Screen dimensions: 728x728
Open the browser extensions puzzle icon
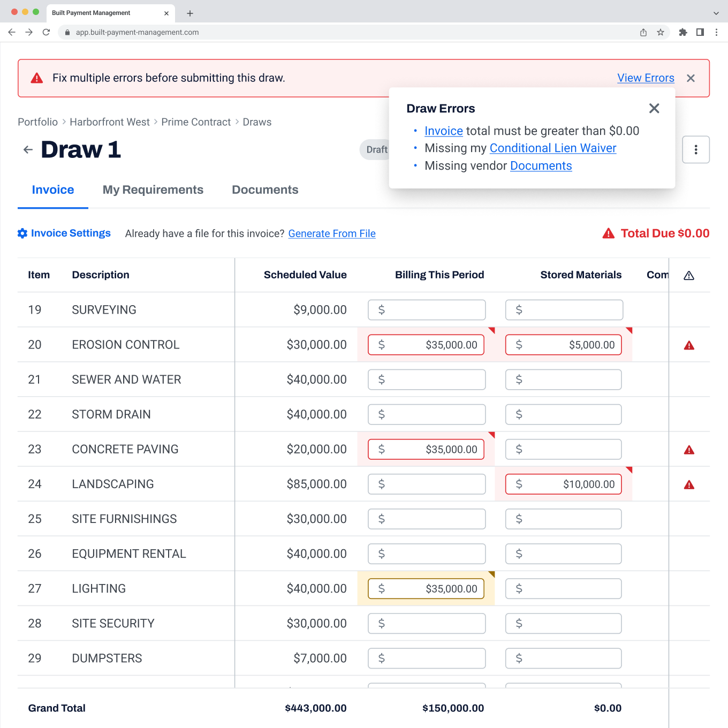coord(682,33)
